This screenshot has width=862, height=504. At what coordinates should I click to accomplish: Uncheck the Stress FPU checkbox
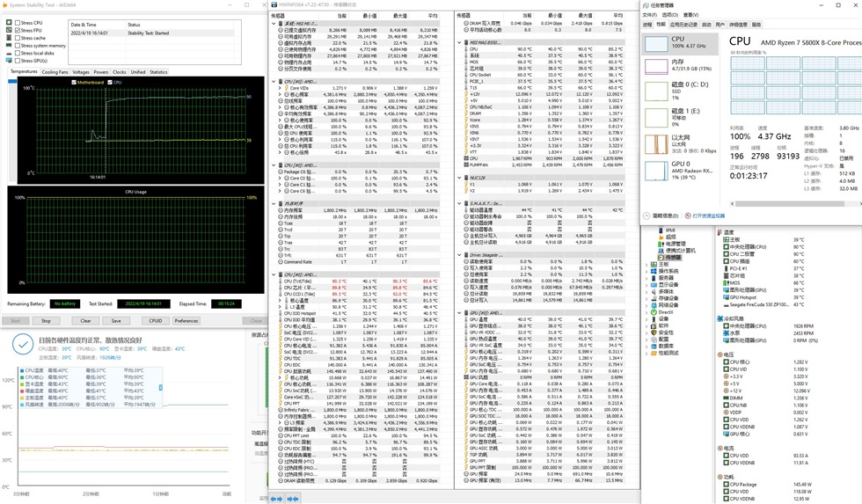click(x=18, y=30)
